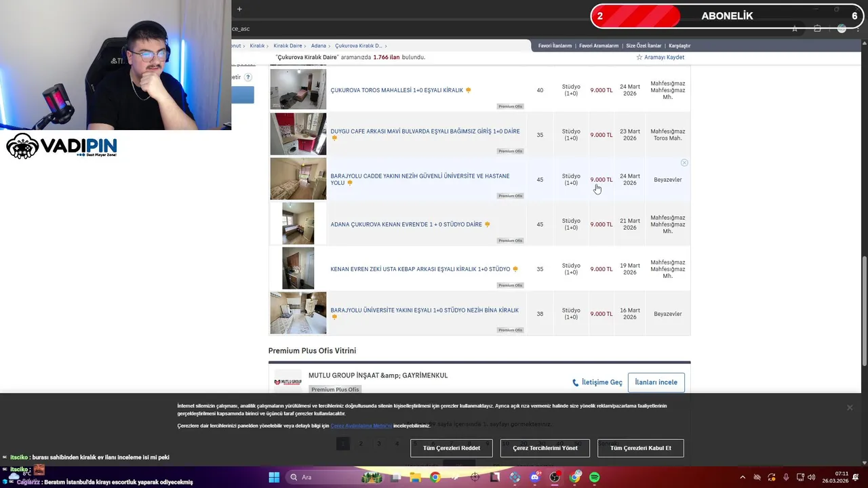Screen dimensions: 868x488
Task: Open Favori Aramalarım menu item
Action: [599, 46]
